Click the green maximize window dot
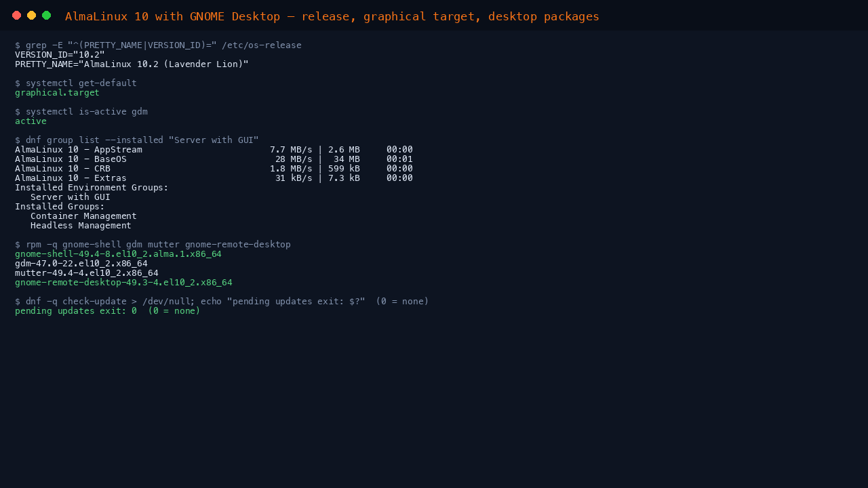 (x=46, y=16)
